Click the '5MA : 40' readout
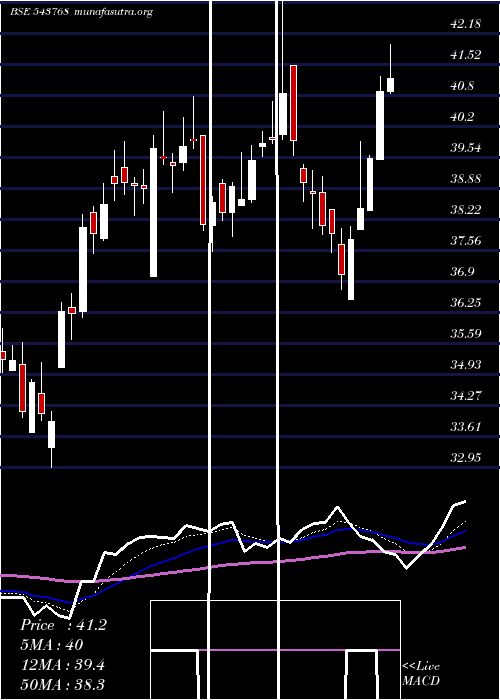 click(x=52, y=645)
